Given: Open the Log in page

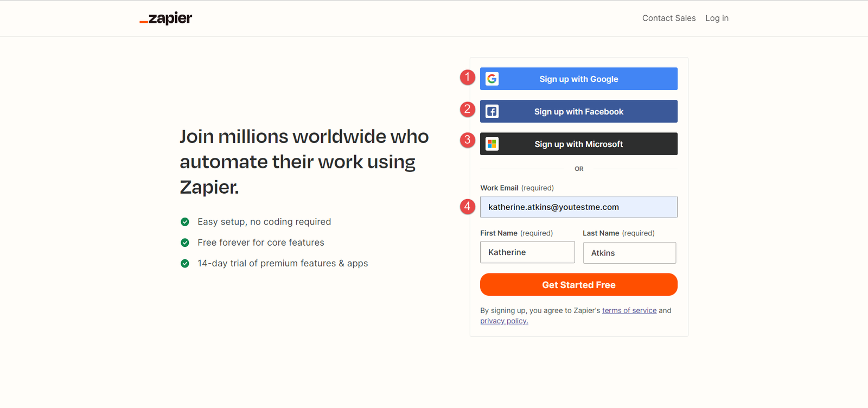Looking at the screenshot, I should pos(717,18).
